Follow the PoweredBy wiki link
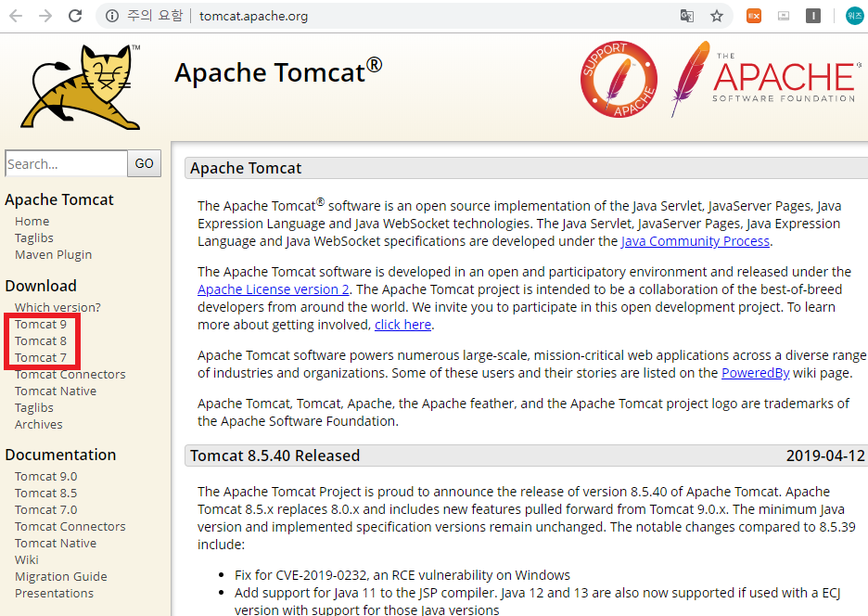The height and width of the screenshot is (616, 868). point(755,373)
